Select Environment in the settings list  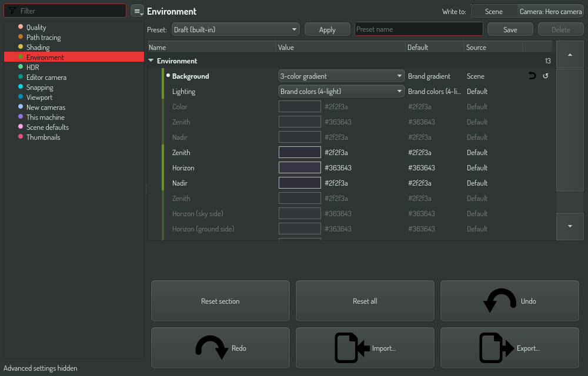point(74,57)
